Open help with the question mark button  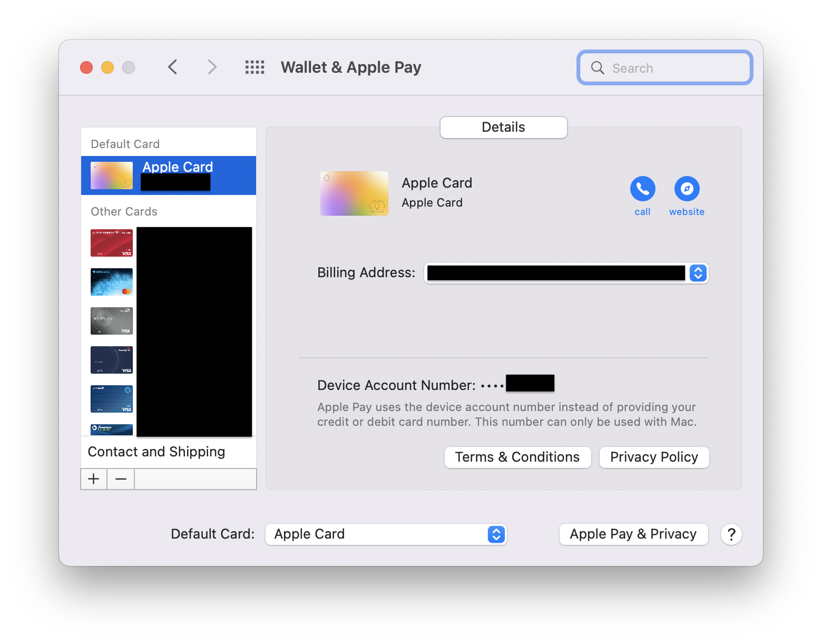click(731, 534)
